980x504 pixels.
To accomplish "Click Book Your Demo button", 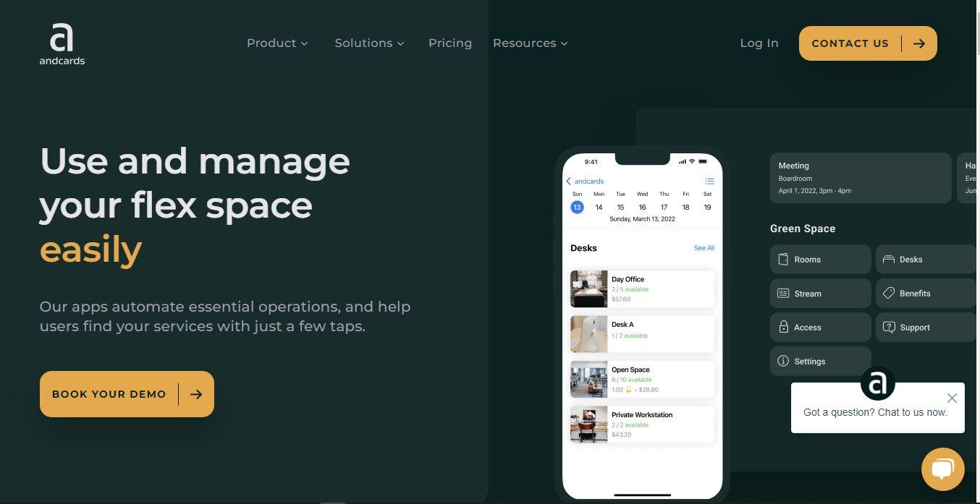I will 127,394.
